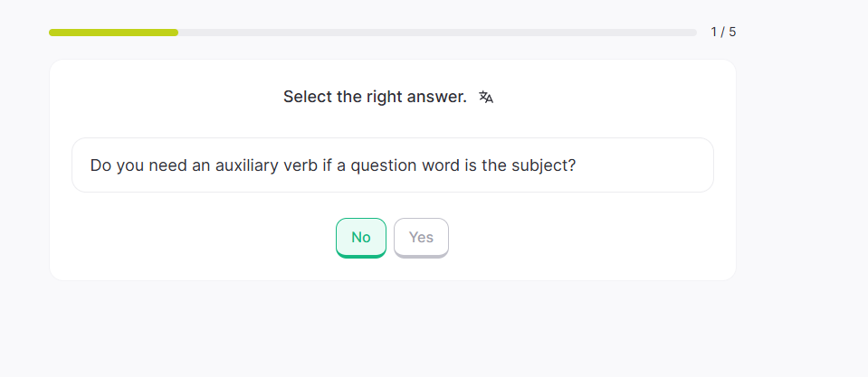
Task: Click the "1 / 5" question counter
Action: 723,33
